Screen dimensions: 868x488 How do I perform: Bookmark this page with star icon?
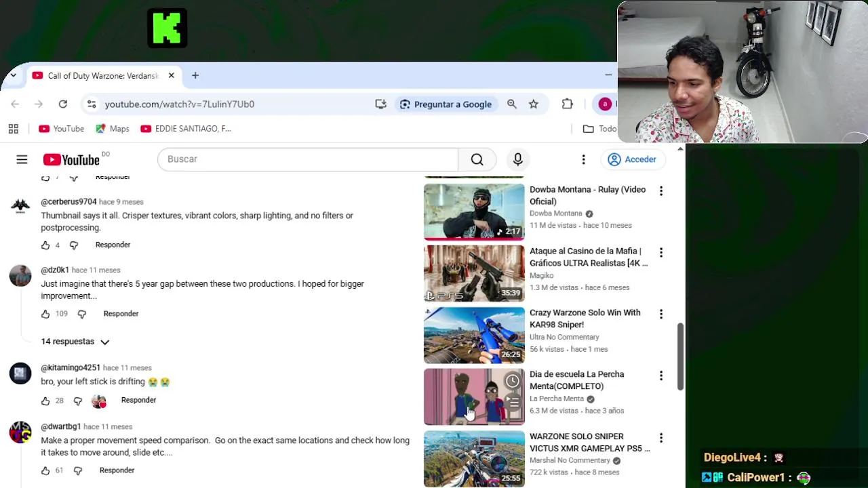(534, 104)
